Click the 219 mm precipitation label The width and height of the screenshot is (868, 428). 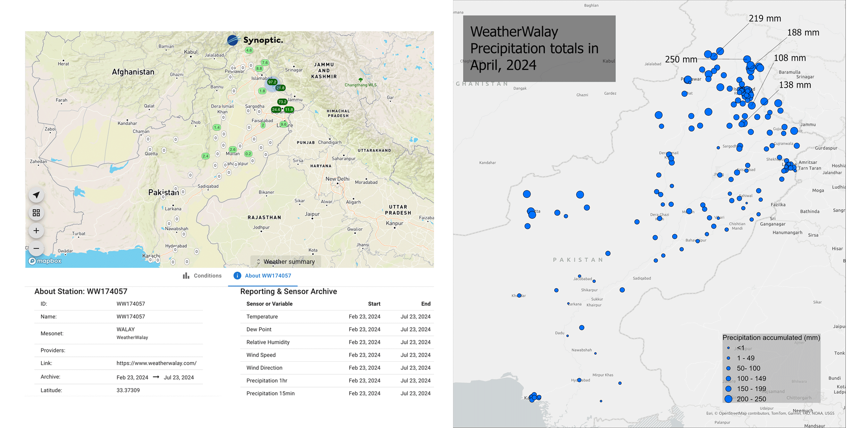point(765,18)
